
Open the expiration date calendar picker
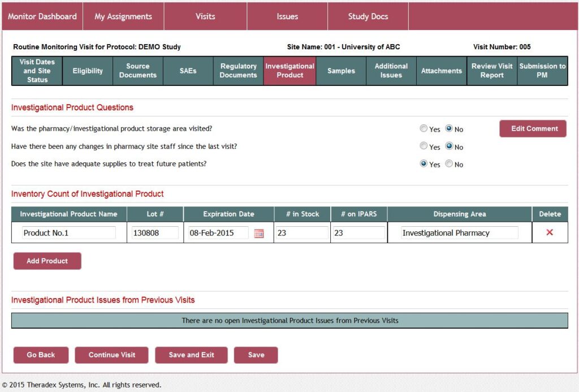click(x=259, y=233)
